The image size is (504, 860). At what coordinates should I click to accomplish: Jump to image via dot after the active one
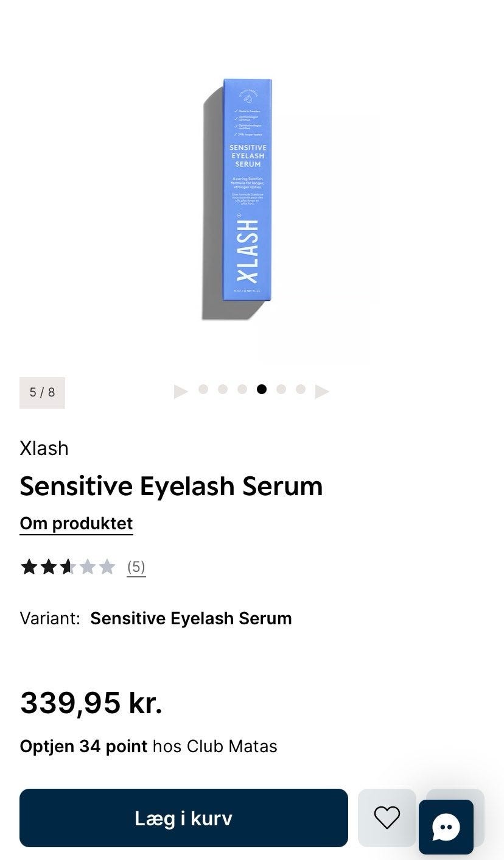pos(281,389)
